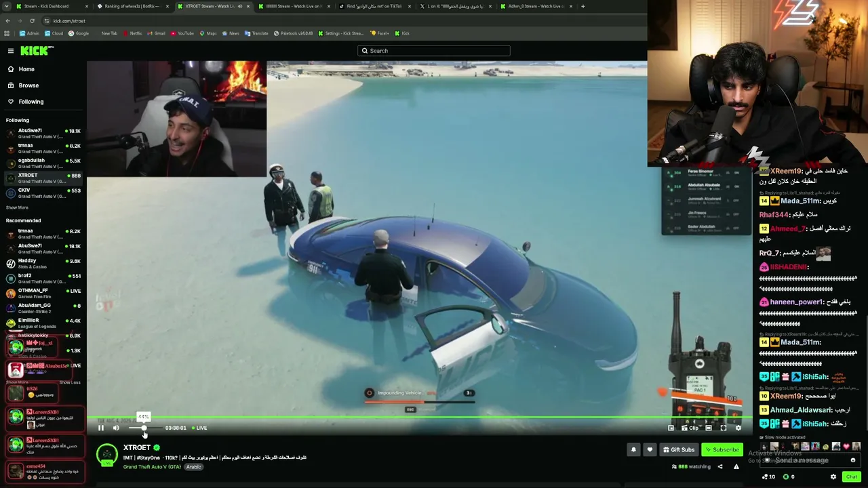Open a new browser tab
Screen dimensions: 868x488
pyautogui.click(x=583, y=6)
